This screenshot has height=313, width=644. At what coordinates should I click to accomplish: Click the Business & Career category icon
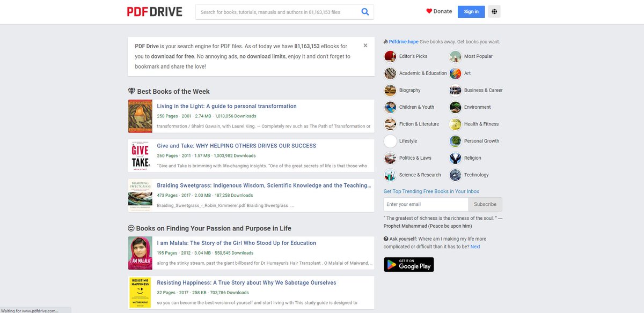point(455,90)
